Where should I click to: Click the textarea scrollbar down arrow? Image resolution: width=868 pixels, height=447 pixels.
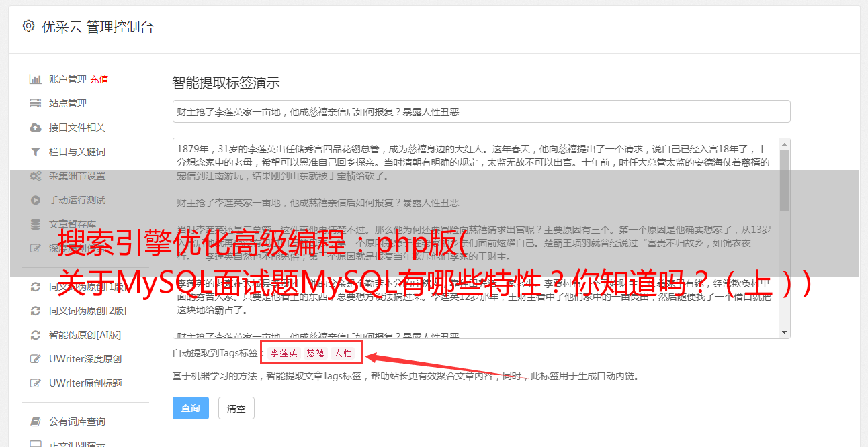(784, 332)
